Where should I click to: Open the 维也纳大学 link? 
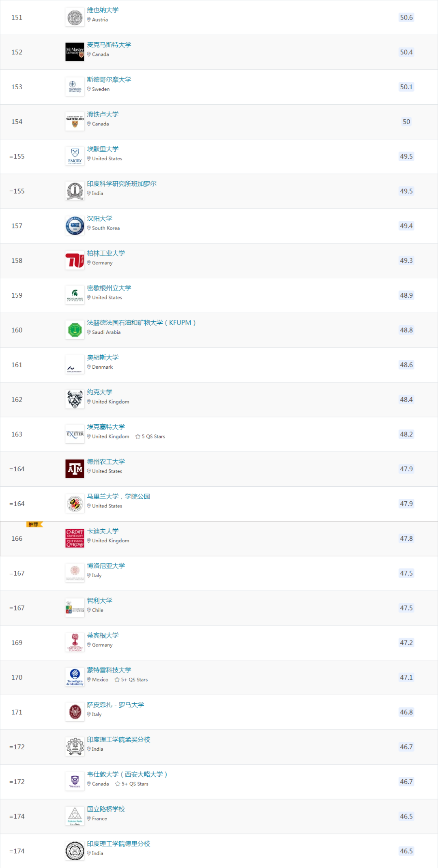point(103,10)
